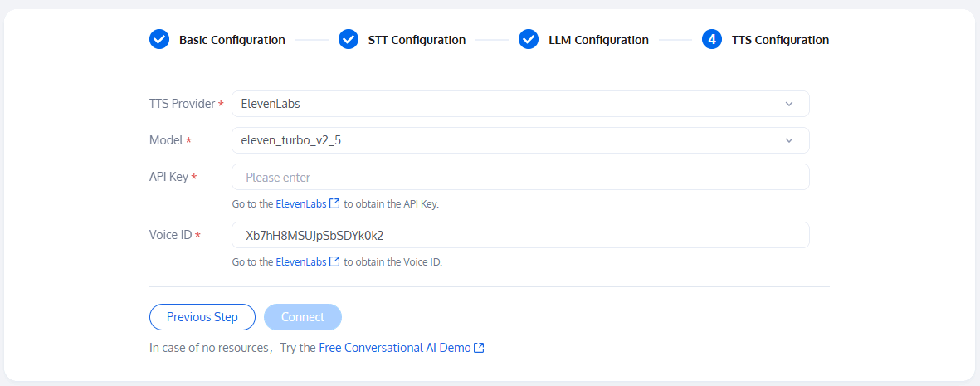Screen dimensions: 980x386
Task: Click external link icon after Free Conversational AI Demo
Action: pyautogui.click(x=479, y=348)
